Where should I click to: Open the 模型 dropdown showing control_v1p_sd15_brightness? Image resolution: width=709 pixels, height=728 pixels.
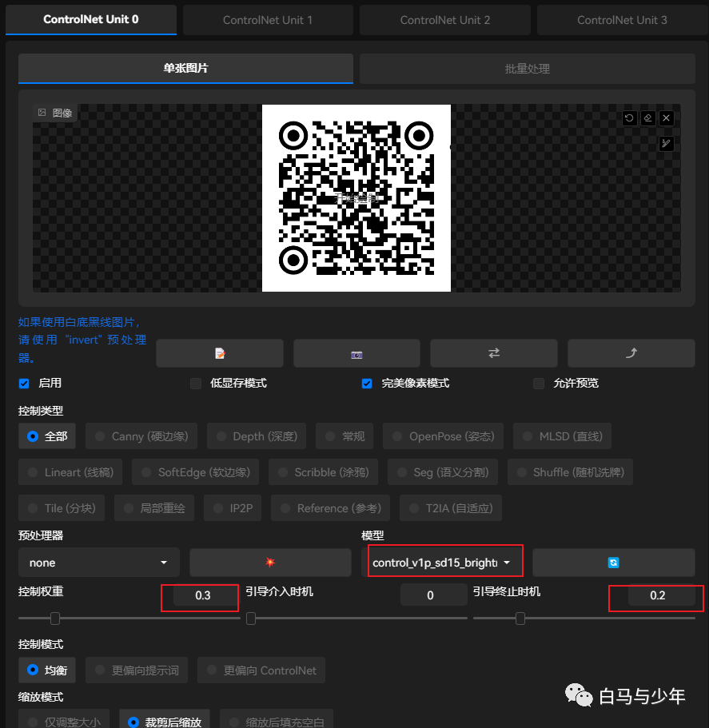click(442, 563)
